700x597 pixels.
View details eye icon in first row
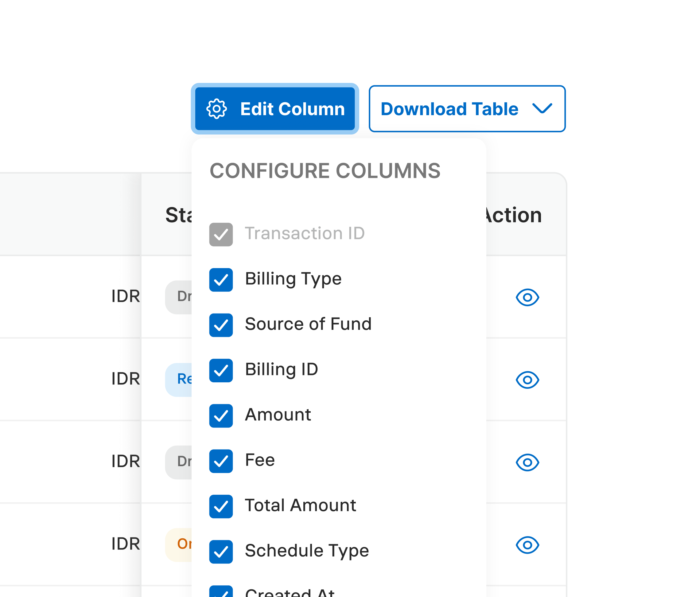(x=527, y=297)
